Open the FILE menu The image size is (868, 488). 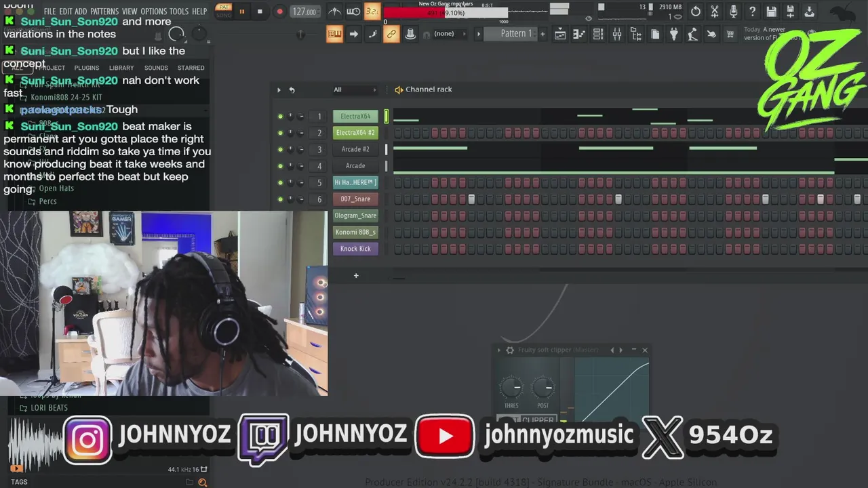click(x=50, y=12)
